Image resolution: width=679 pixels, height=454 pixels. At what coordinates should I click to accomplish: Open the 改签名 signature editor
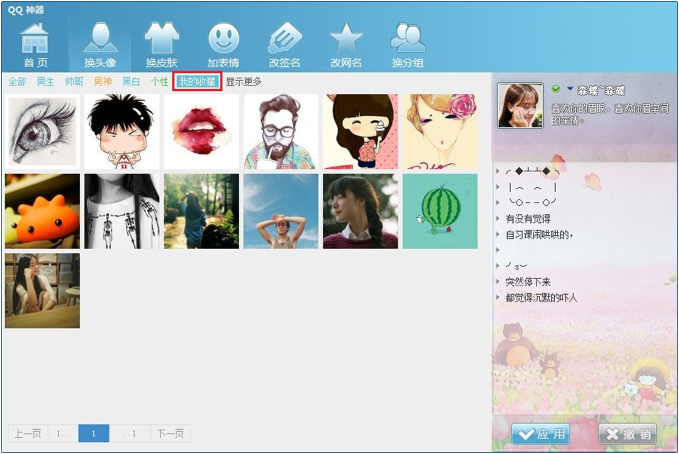click(285, 45)
